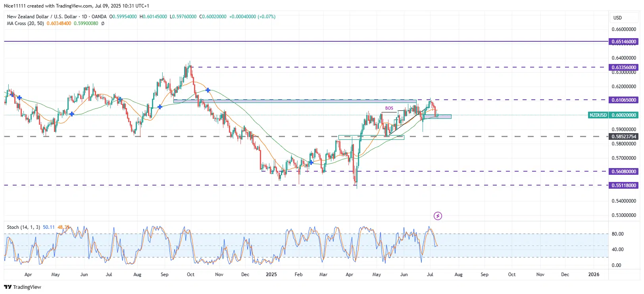The width and height of the screenshot is (644, 294).
Task: Select the purple BOS text label
Action: 389,108
